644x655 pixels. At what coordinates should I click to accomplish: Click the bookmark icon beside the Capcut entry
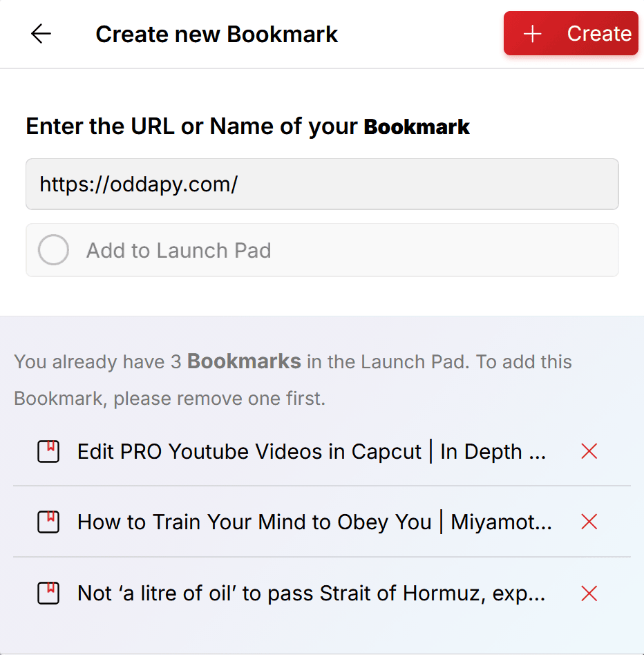click(48, 451)
